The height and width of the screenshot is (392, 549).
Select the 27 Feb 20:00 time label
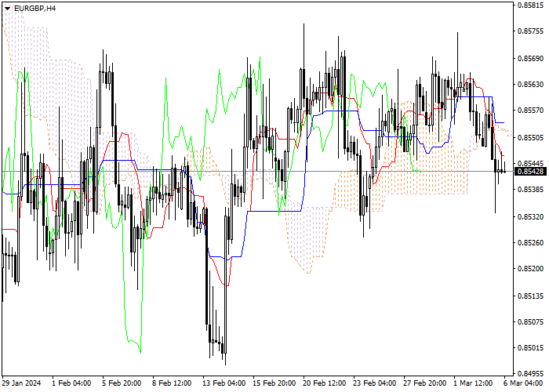pyautogui.click(x=424, y=383)
